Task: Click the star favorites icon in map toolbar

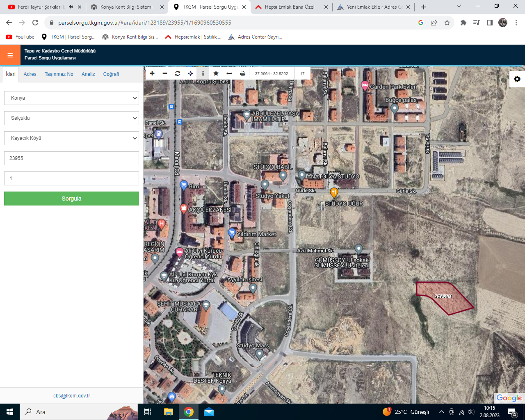Action: [216, 73]
